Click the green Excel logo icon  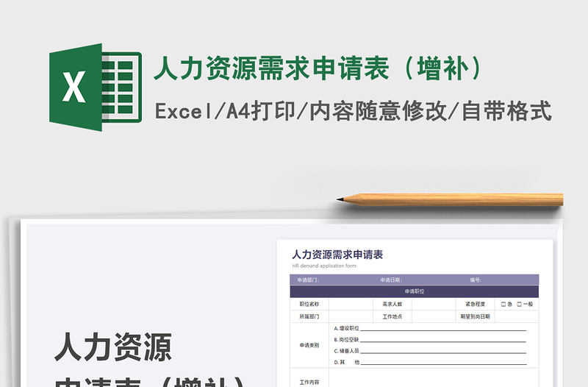click(96, 87)
